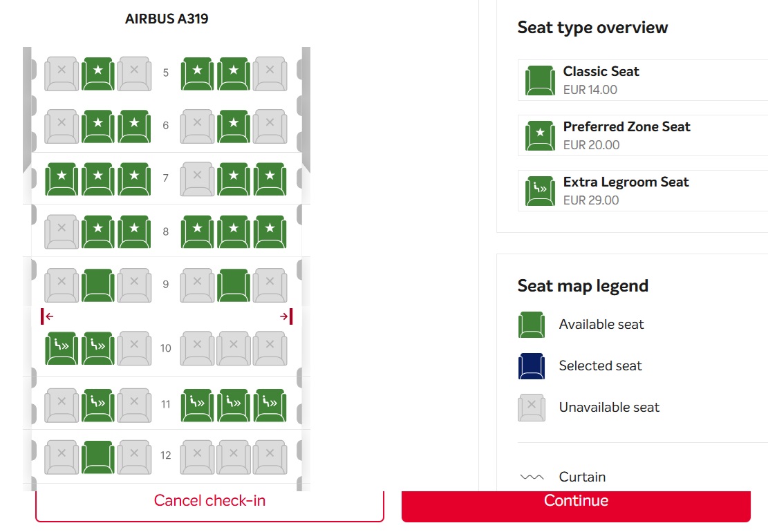
Task: Click the green Available seat legend icon
Action: tap(532, 325)
